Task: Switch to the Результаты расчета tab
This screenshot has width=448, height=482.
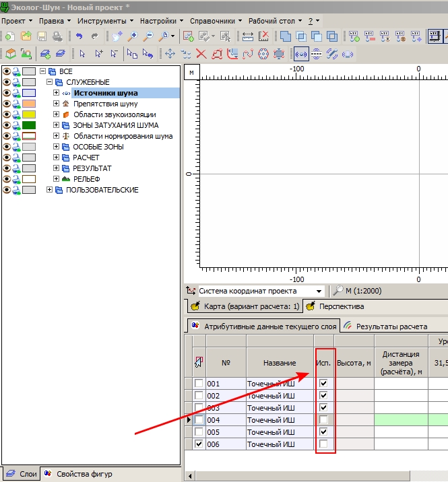Action: [x=391, y=326]
